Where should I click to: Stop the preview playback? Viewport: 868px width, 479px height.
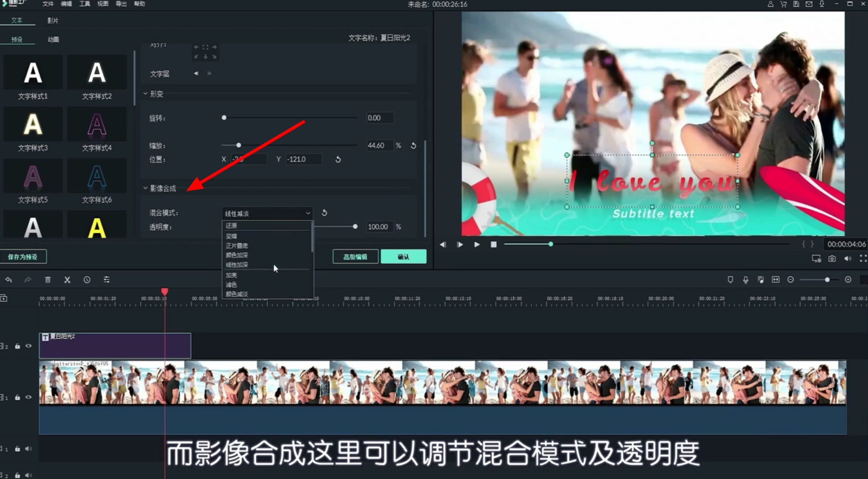494,244
